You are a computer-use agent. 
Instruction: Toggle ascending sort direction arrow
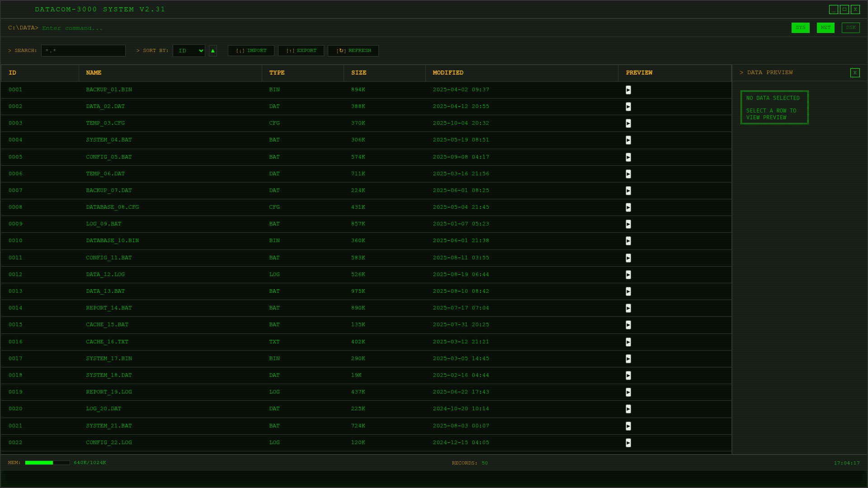click(213, 51)
